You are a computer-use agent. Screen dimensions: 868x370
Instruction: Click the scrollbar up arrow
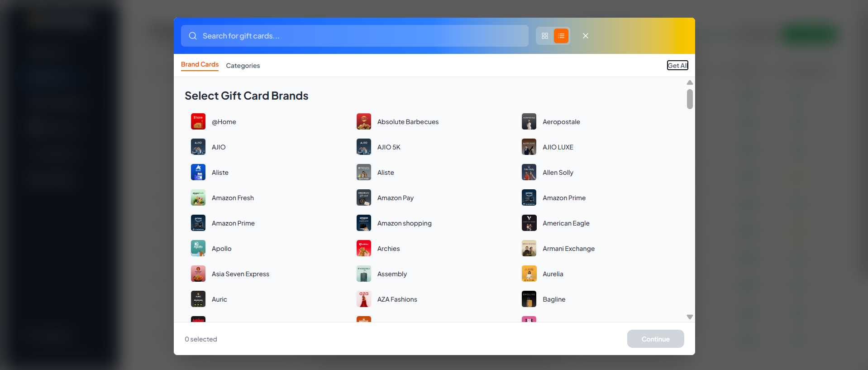(x=690, y=82)
